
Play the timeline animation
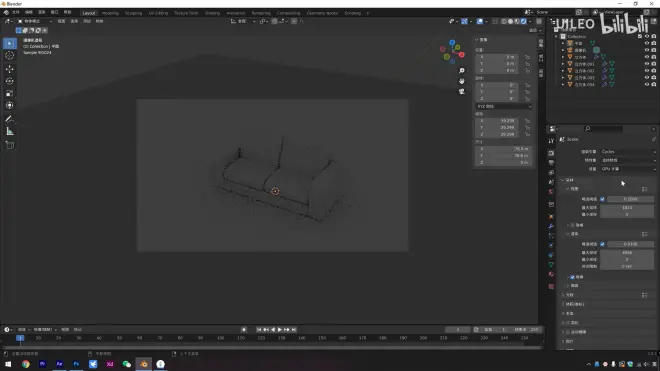(279, 330)
